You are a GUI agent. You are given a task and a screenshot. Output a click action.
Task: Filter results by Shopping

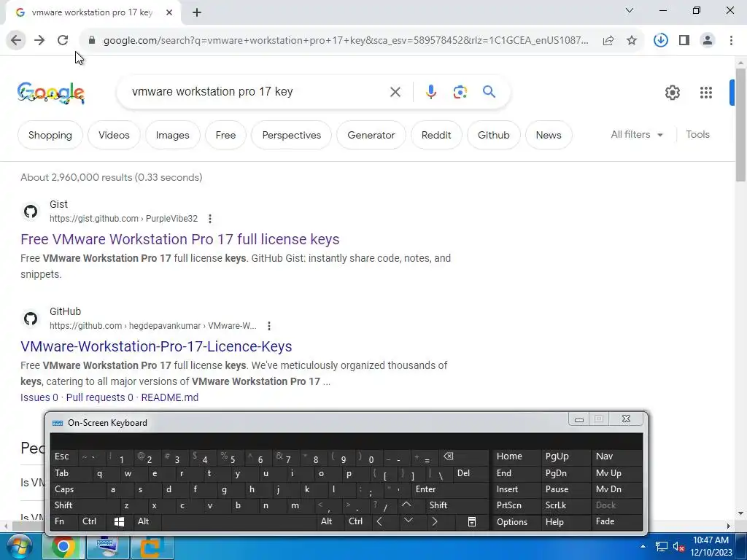(50, 135)
